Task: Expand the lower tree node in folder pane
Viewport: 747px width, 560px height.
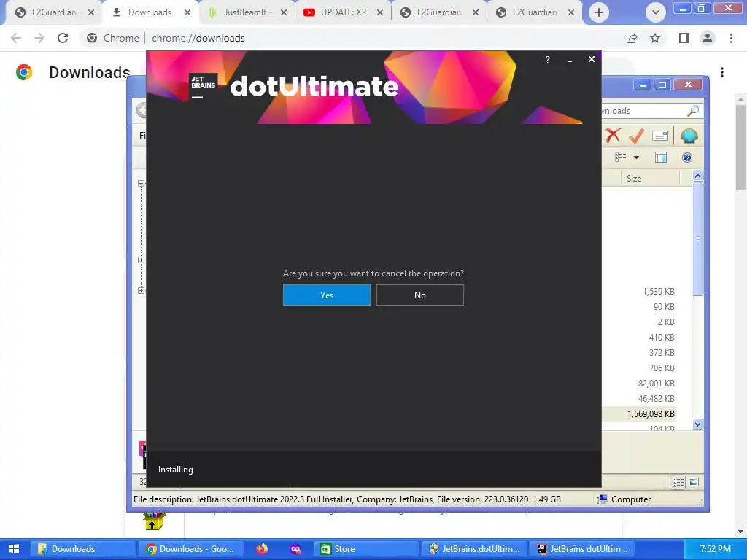Action: pyautogui.click(x=141, y=290)
